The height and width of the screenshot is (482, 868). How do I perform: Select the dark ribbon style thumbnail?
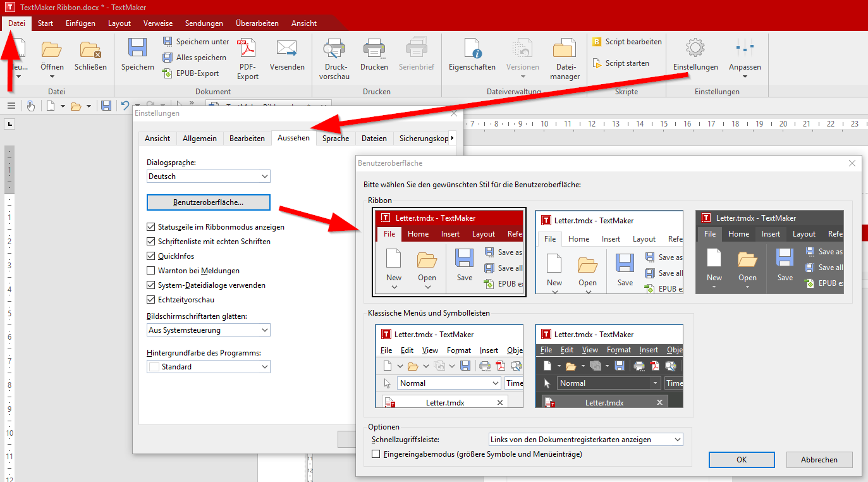click(x=770, y=252)
